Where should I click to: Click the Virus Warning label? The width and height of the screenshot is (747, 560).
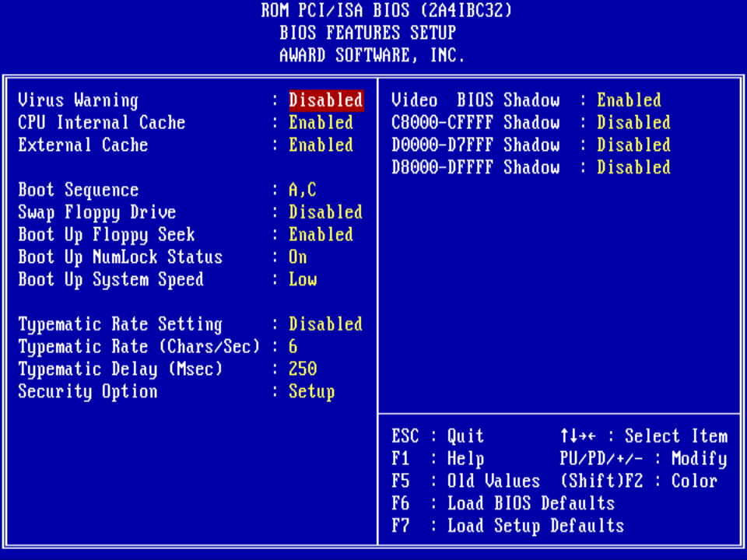coord(78,100)
